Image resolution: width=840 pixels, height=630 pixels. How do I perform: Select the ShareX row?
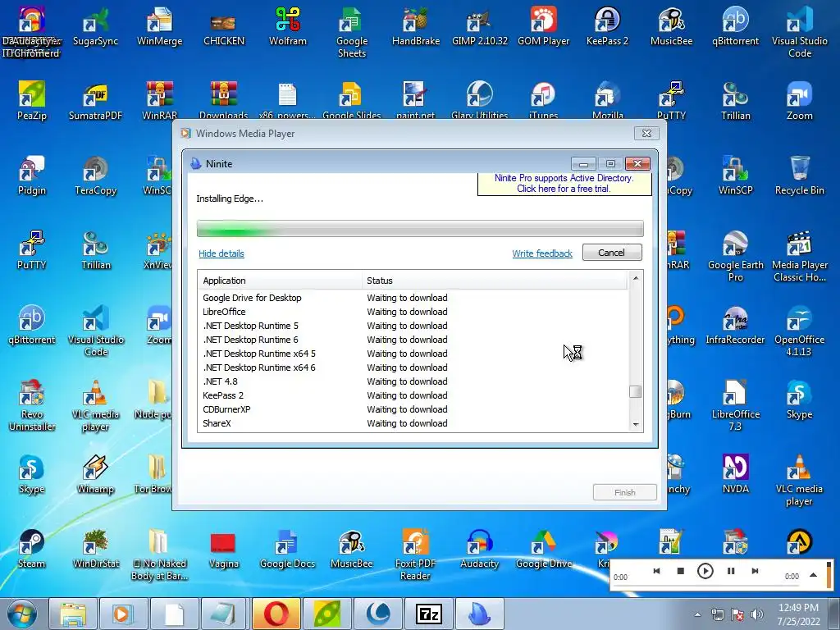point(413,423)
